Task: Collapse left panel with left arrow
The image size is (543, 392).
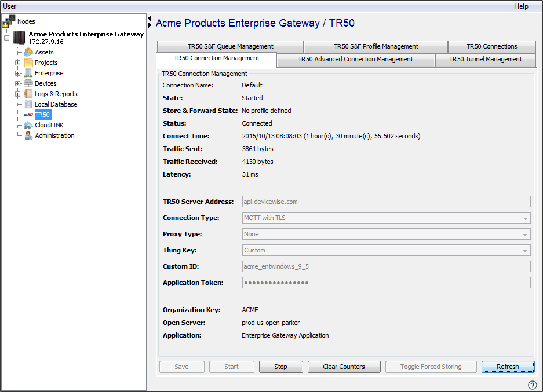Action: [150, 19]
